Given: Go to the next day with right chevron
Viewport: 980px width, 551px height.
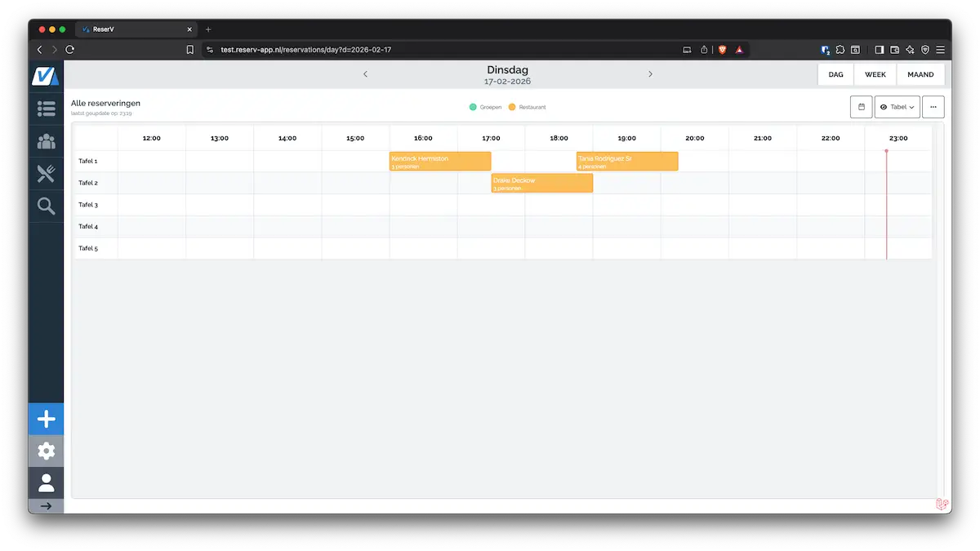Looking at the screenshot, I should coord(650,74).
